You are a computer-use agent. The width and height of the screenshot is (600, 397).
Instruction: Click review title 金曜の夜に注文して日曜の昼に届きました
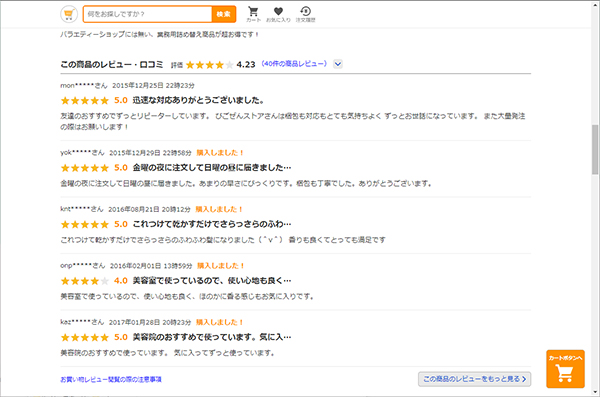click(x=212, y=168)
